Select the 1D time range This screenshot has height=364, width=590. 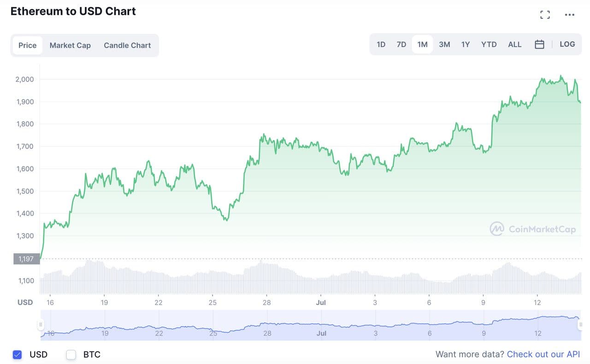(x=381, y=44)
